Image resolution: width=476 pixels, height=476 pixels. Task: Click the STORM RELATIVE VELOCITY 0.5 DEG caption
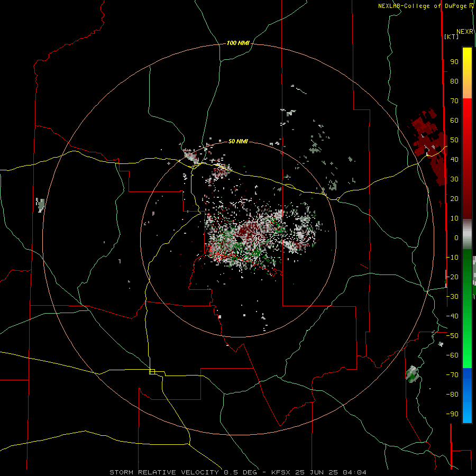click(183, 472)
